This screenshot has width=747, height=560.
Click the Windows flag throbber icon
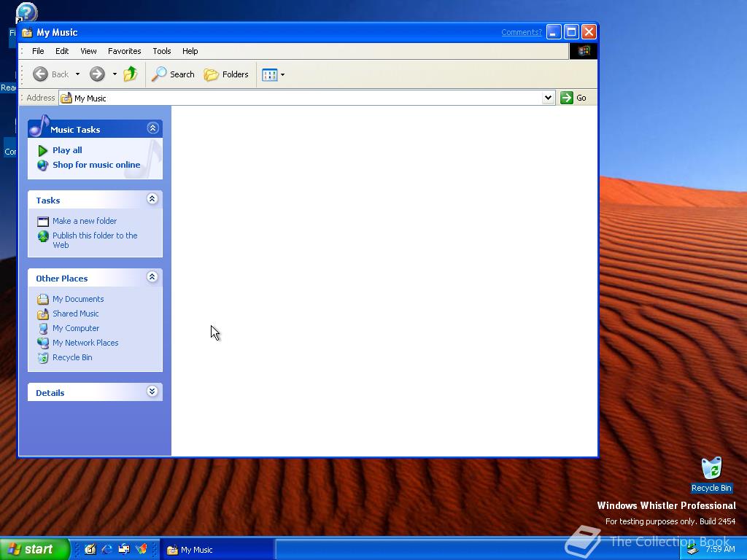tap(584, 51)
